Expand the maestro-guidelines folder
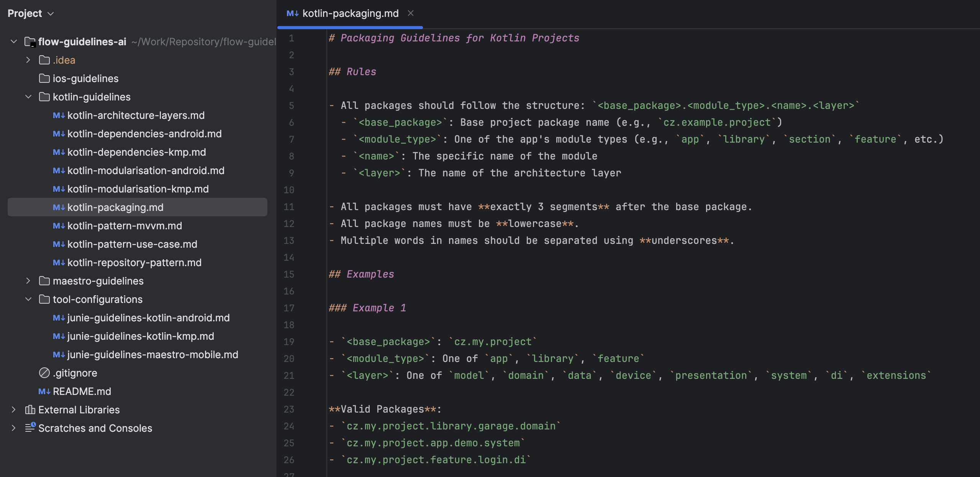 click(x=28, y=281)
